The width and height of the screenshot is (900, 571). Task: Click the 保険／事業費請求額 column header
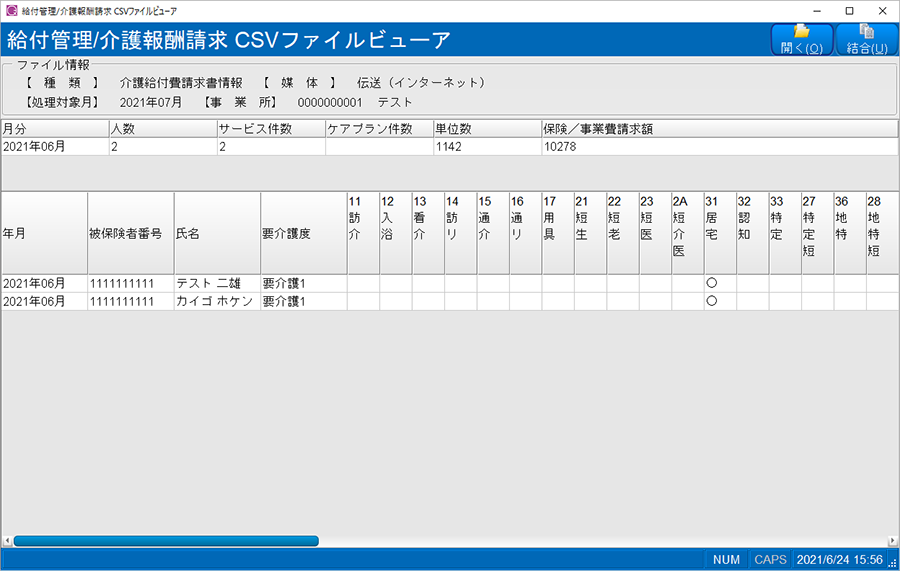(720, 129)
